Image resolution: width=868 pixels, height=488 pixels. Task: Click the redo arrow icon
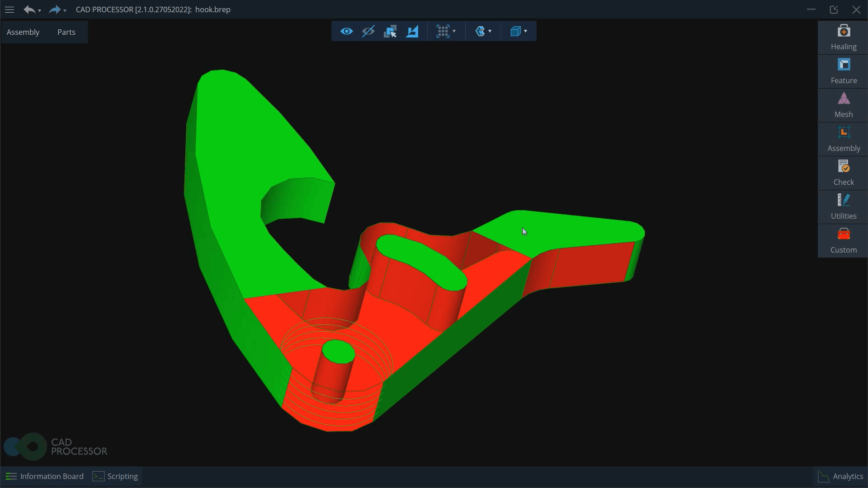click(x=55, y=9)
